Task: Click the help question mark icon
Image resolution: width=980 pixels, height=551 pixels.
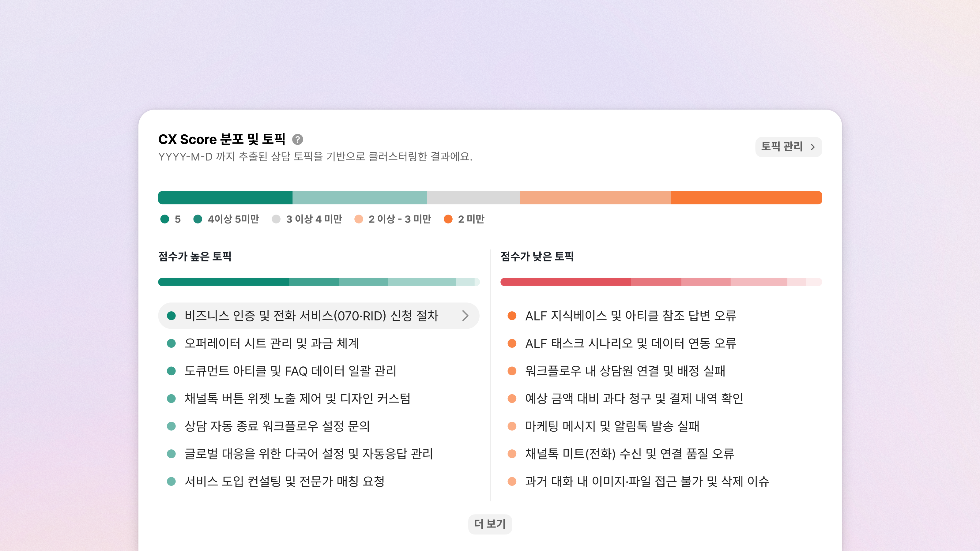Action: 297,140
